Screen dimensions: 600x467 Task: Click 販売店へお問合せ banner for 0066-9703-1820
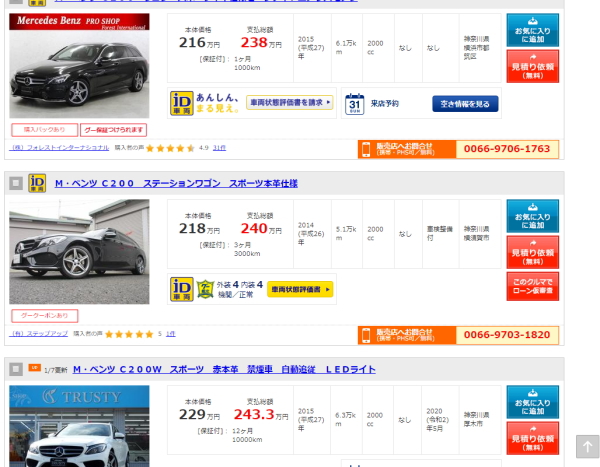point(407,335)
